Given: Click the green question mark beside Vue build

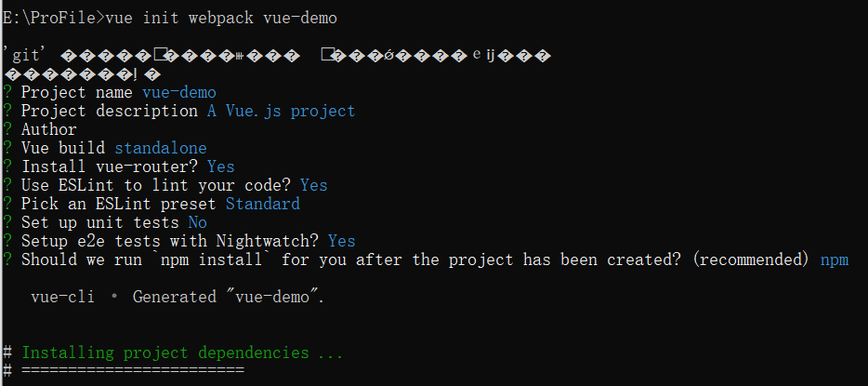Looking at the screenshot, I should click(7, 148).
